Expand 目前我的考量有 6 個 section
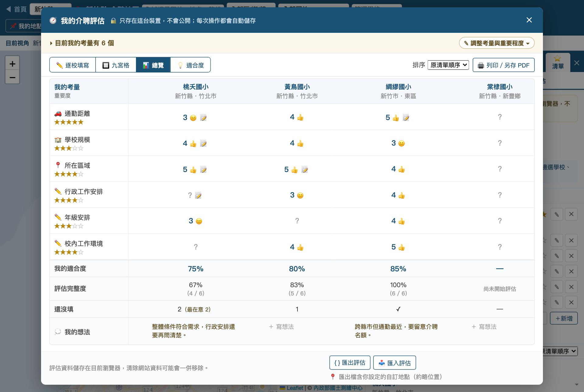This screenshot has width=584, height=392. click(82, 43)
